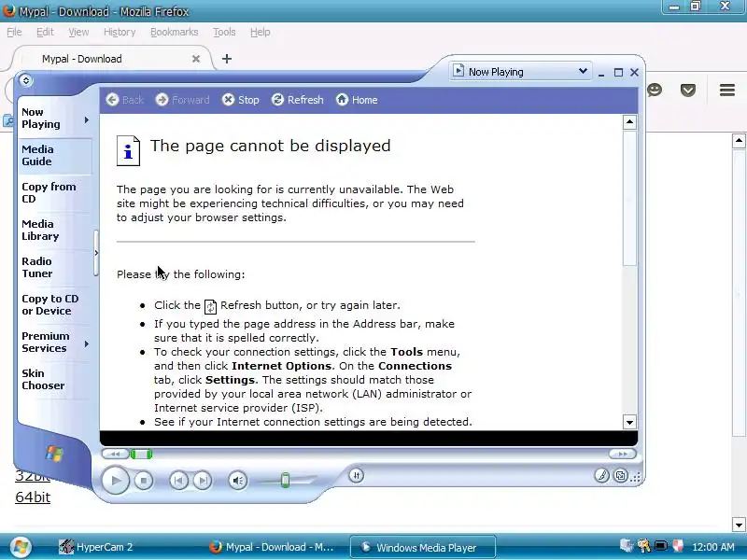Image resolution: width=747 pixels, height=560 pixels.
Task: Stop loading the Media Guide page
Action: click(241, 100)
